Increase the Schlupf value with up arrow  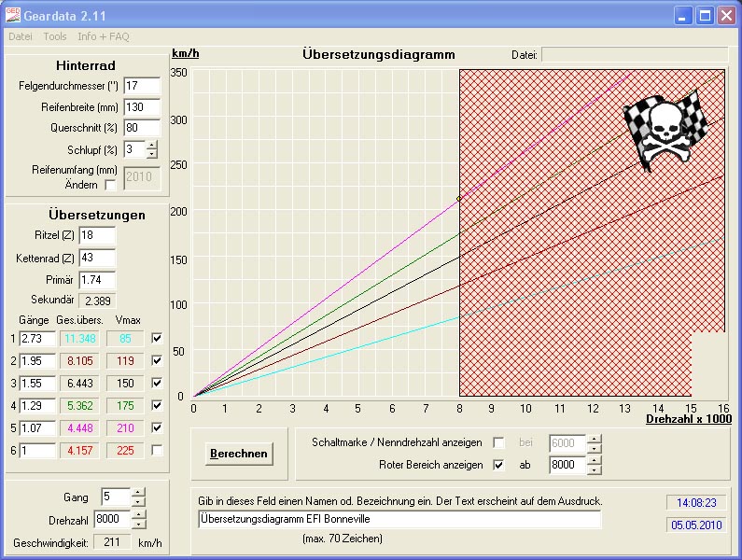pos(152,145)
